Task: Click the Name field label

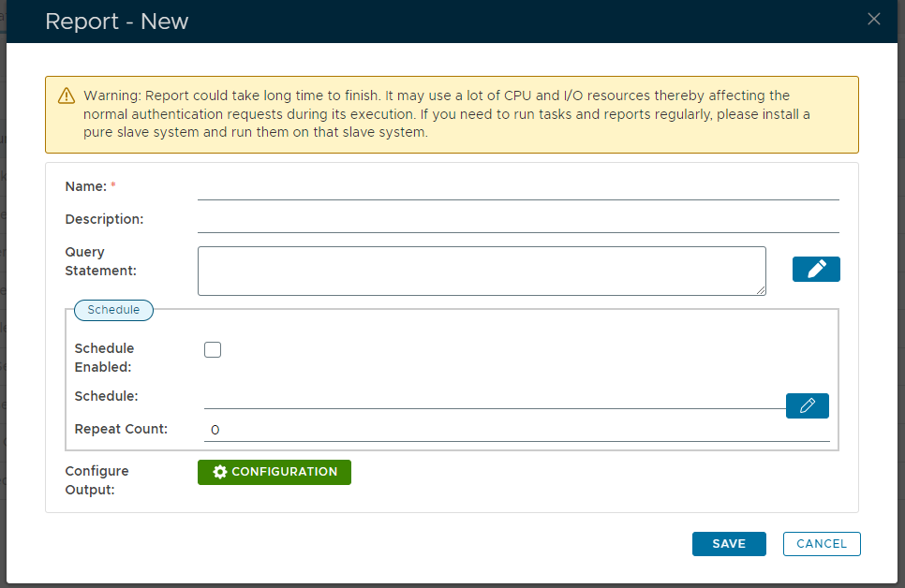Action: (86, 186)
